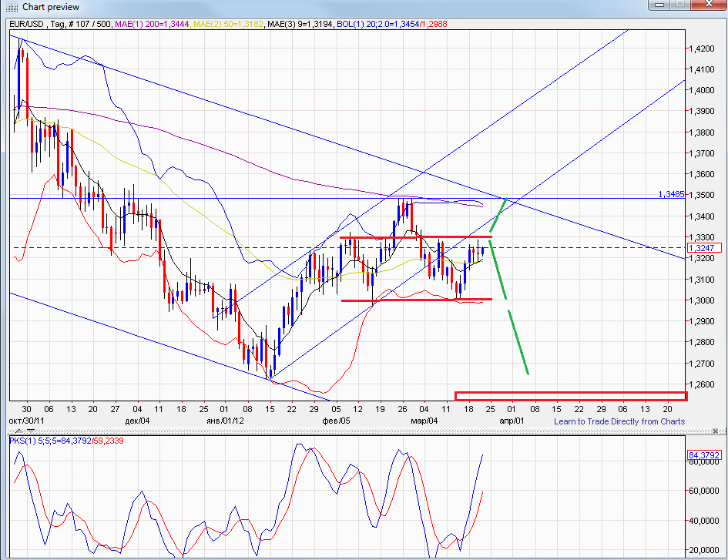Maximize the Chart preview window
Screen dimensions: 728x560
680,4
